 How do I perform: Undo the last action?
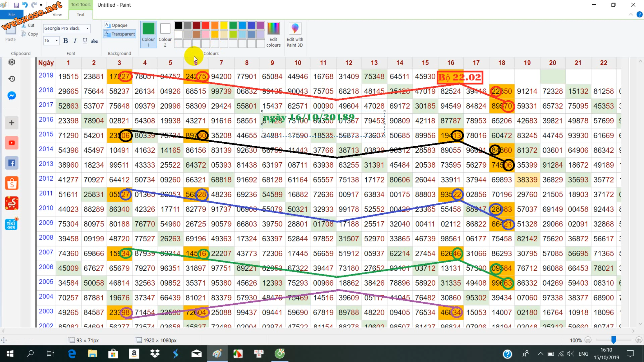click(25, 5)
